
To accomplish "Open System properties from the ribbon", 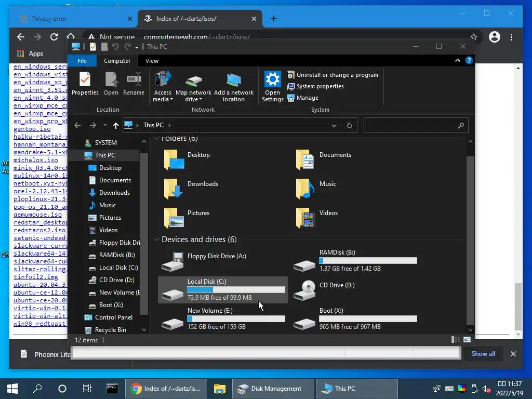I will tap(315, 87).
